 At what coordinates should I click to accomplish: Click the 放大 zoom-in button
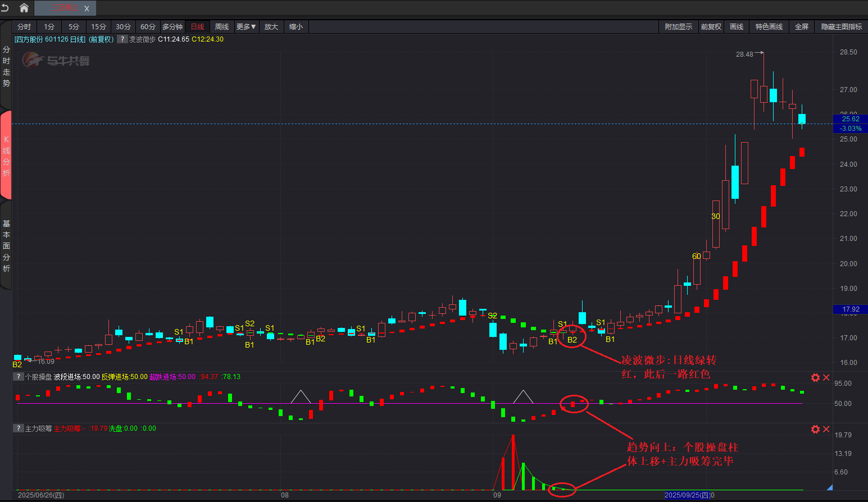pyautogui.click(x=271, y=27)
